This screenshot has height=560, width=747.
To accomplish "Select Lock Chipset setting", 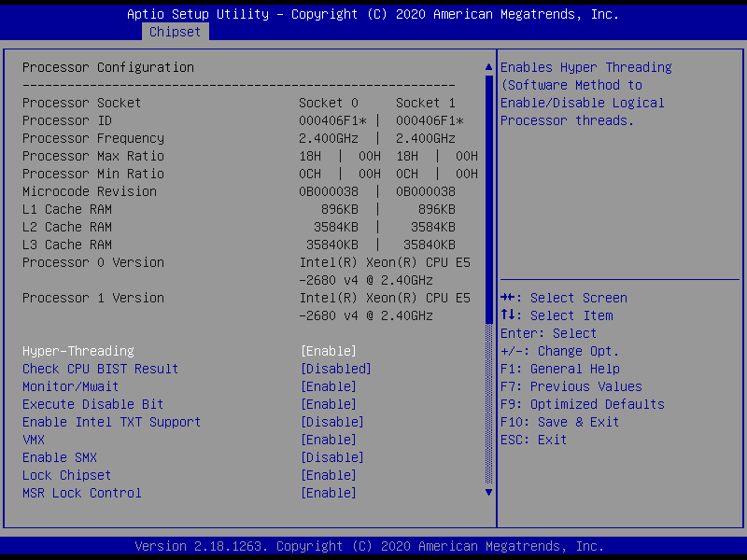I will pyautogui.click(x=66, y=475).
